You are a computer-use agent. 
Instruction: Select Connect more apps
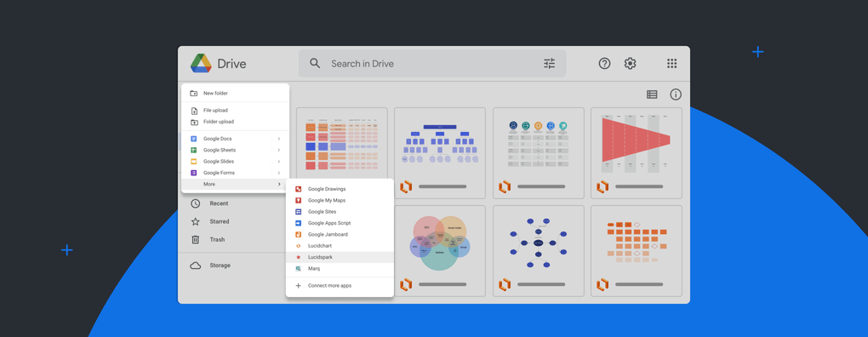click(340, 286)
